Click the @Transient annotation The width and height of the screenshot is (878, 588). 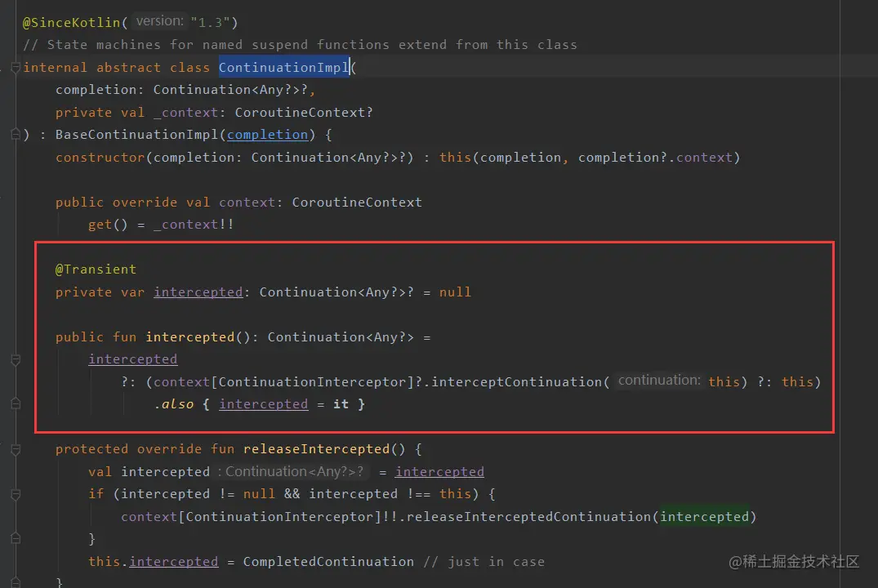(96, 269)
